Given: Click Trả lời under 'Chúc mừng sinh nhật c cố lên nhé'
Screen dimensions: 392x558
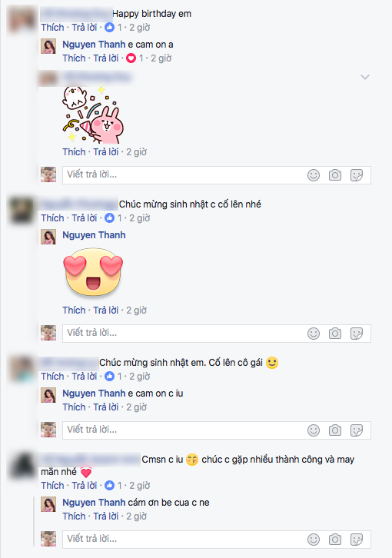Looking at the screenshot, I should coord(85,218).
